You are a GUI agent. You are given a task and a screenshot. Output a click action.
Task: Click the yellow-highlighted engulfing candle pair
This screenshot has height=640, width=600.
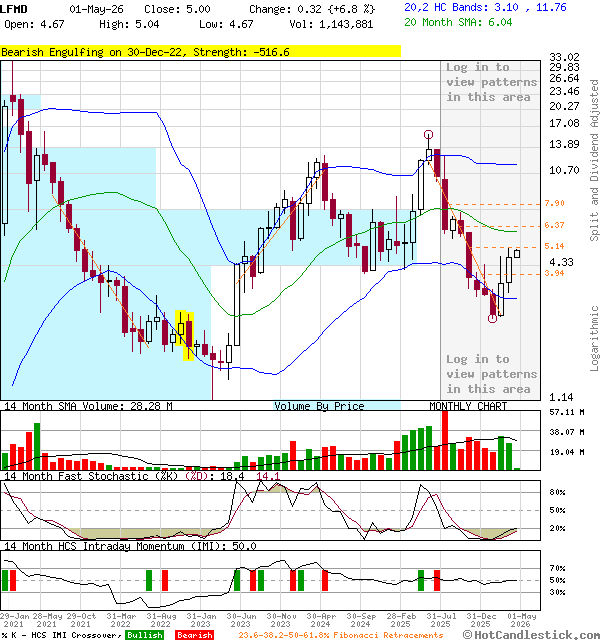tap(184, 336)
